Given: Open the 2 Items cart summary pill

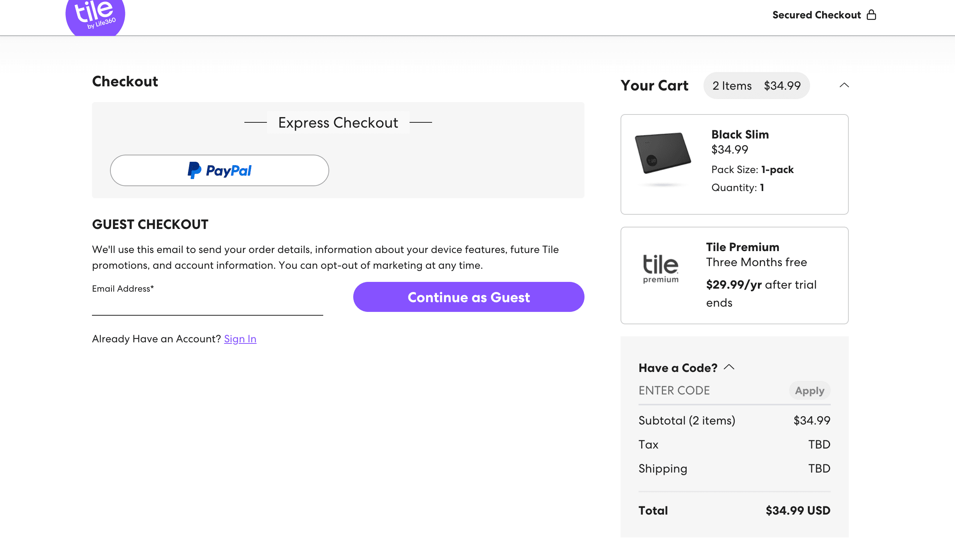Looking at the screenshot, I should (756, 86).
